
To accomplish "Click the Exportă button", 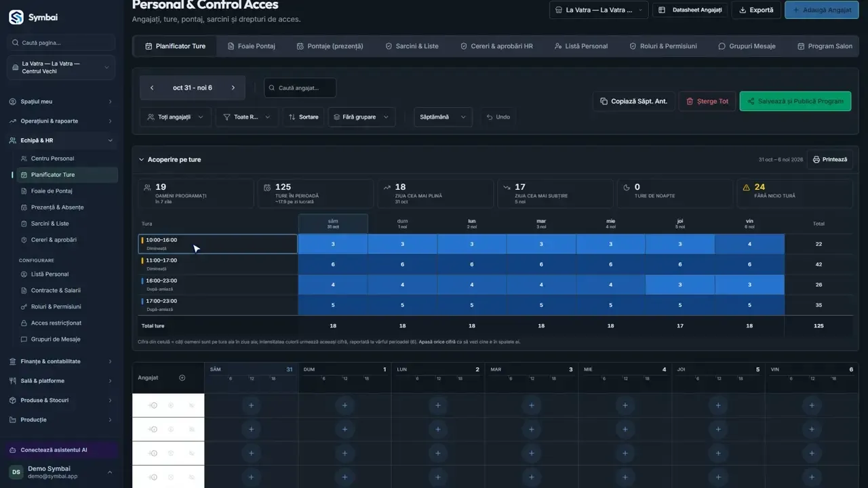I will [x=755, y=10].
